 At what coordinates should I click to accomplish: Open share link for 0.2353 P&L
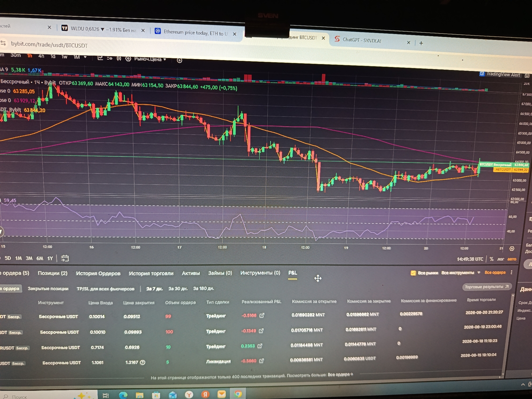click(260, 346)
